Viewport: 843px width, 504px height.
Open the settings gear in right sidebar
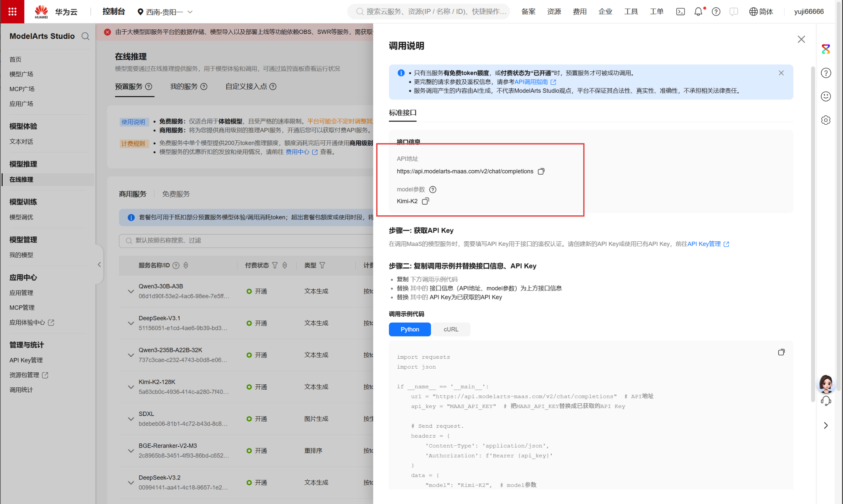click(826, 120)
